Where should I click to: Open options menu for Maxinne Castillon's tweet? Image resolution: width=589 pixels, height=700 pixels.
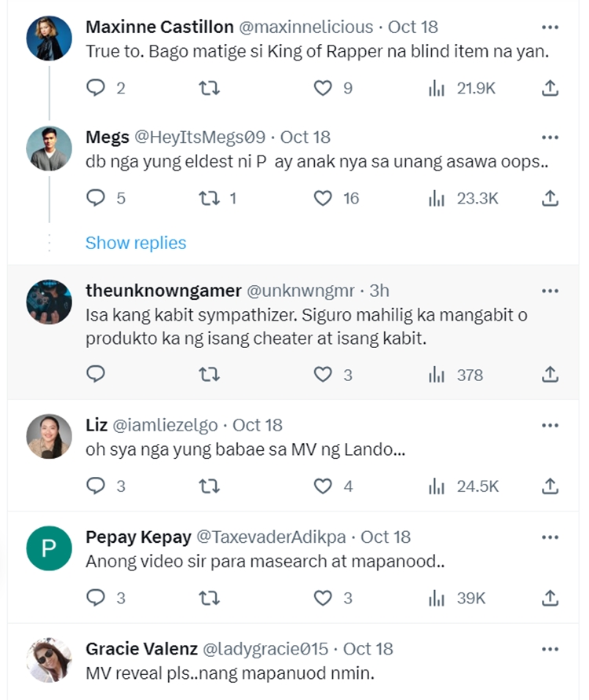click(x=549, y=26)
